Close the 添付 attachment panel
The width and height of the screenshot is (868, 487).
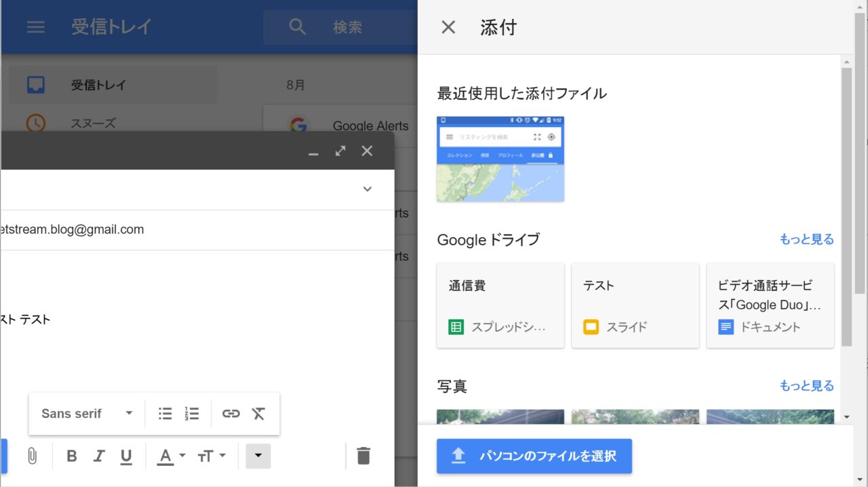[448, 27]
